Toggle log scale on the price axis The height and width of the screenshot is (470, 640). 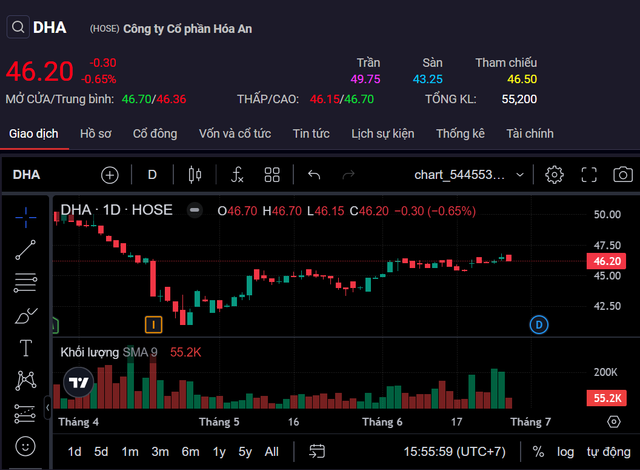[566, 451]
